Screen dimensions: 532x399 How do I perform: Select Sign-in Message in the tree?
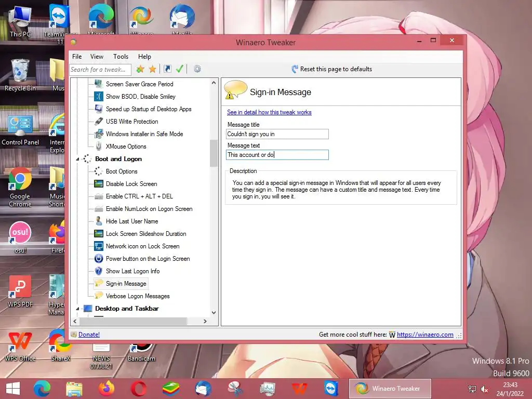(x=126, y=284)
